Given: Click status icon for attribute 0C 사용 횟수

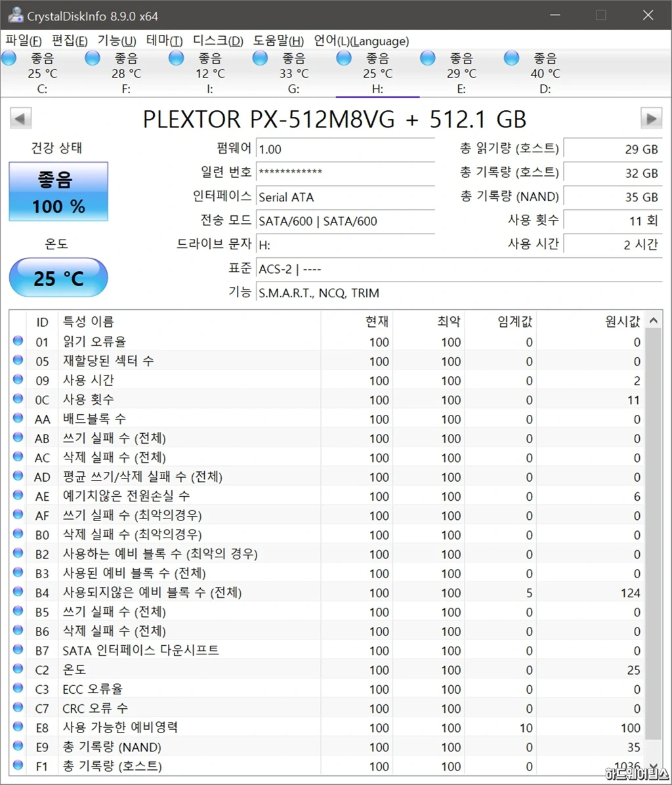Looking at the screenshot, I should [x=18, y=398].
